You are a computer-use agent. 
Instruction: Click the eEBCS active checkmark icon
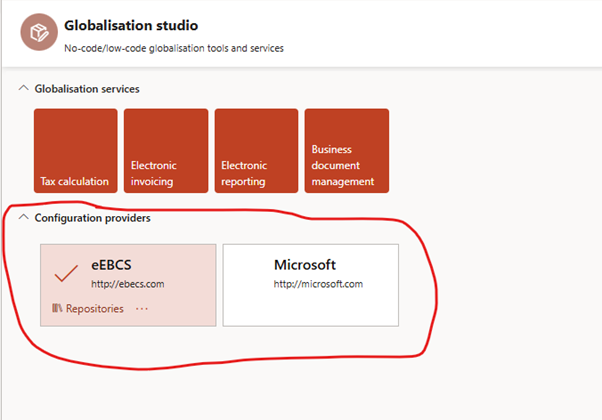tap(66, 273)
